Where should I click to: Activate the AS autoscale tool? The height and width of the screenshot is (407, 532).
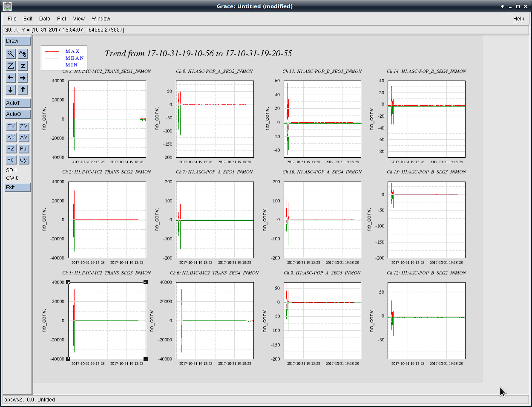(23, 54)
